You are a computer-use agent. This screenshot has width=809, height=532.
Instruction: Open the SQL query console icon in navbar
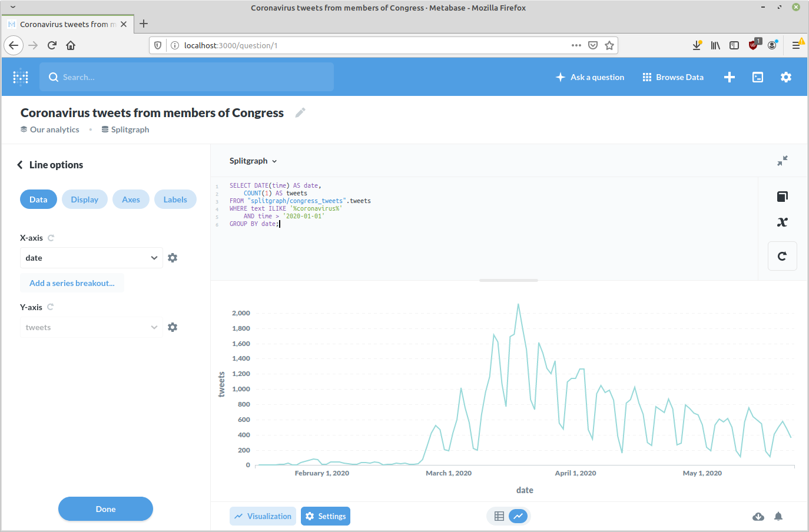758,77
